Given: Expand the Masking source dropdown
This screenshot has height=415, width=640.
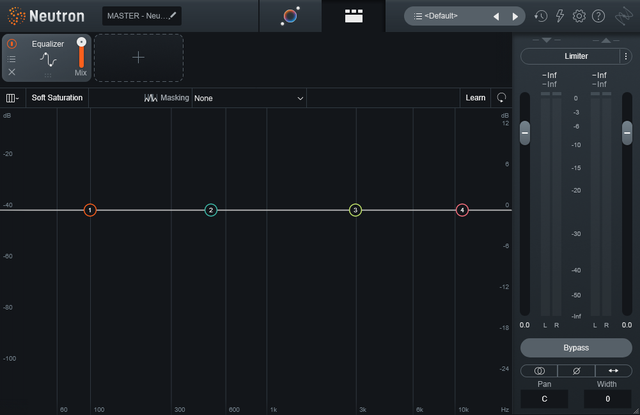Looking at the screenshot, I should [x=249, y=98].
